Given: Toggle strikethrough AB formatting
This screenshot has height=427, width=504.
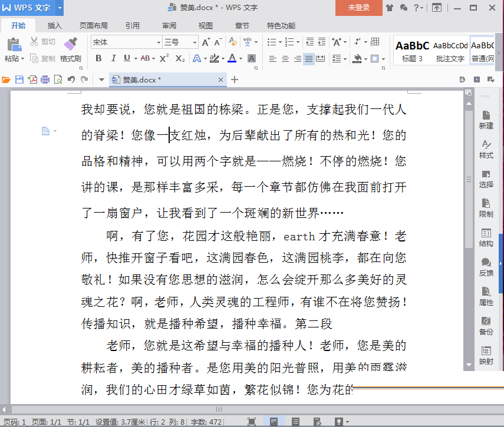Looking at the screenshot, I should pyautogui.click(x=145, y=58).
